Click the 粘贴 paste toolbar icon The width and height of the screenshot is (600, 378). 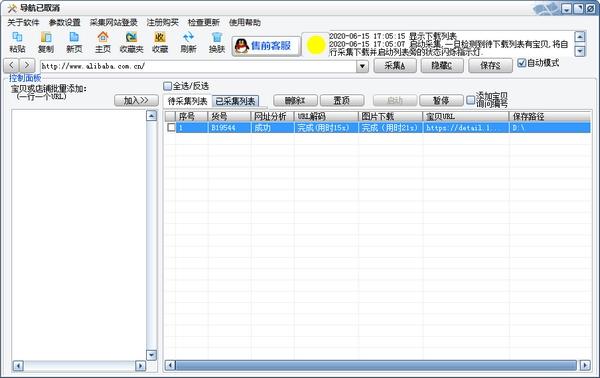pos(17,42)
